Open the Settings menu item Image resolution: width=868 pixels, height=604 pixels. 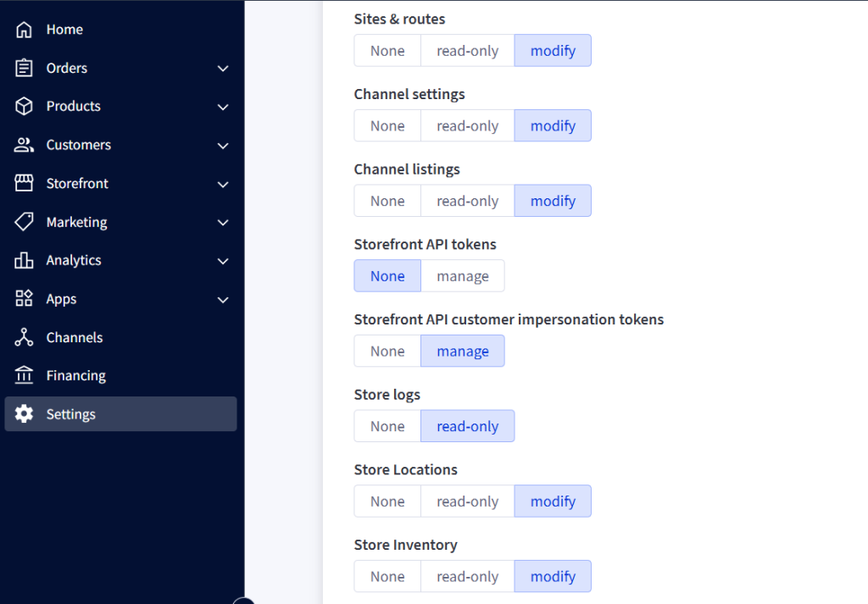point(71,414)
